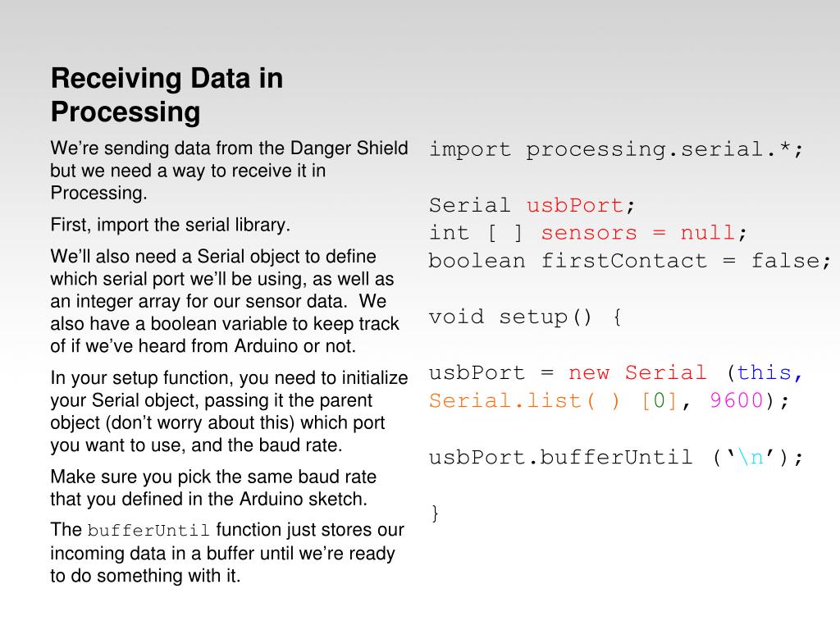Click the green 0 array index
This screenshot has width=840, height=630.
click(659, 400)
